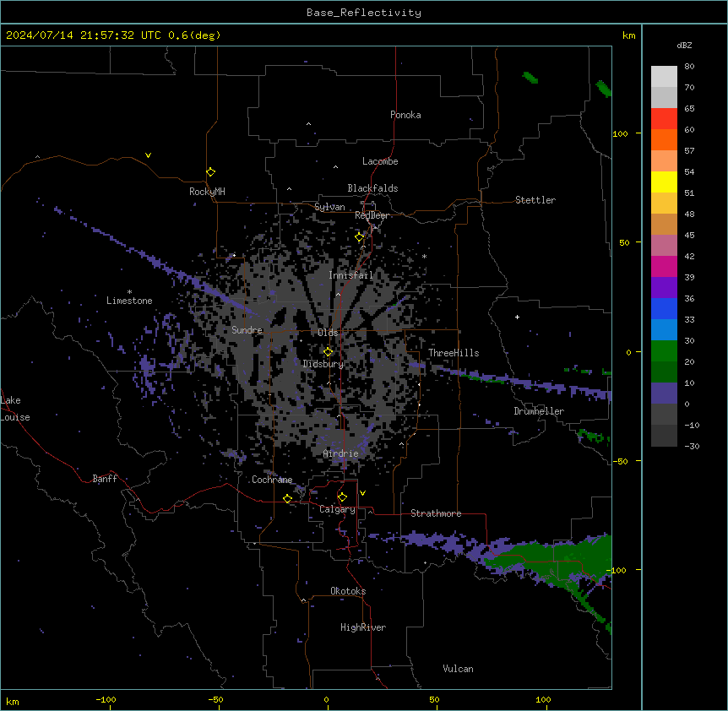Click the Sylvan label on the map
The width and height of the screenshot is (728, 711).
point(329,207)
